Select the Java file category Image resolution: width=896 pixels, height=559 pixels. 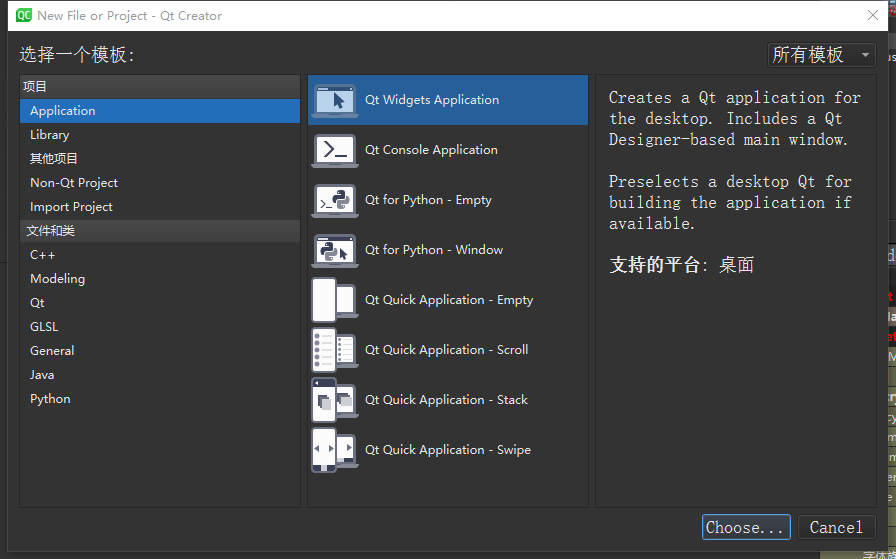pyautogui.click(x=160, y=375)
